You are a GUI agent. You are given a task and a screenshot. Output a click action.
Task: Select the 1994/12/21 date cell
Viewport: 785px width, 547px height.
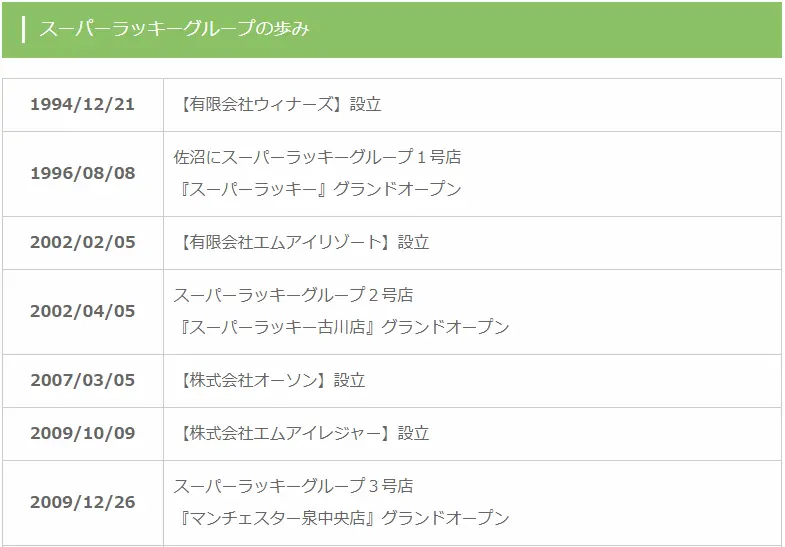pyautogui.click(x=83, y=105)
